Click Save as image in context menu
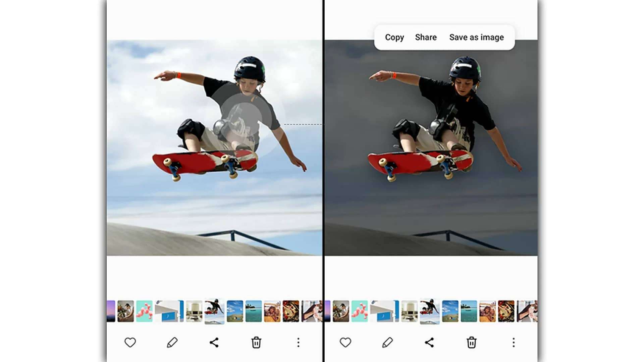Image resolution: width=644 pixels, height=362 pixels. pos(477,38)
